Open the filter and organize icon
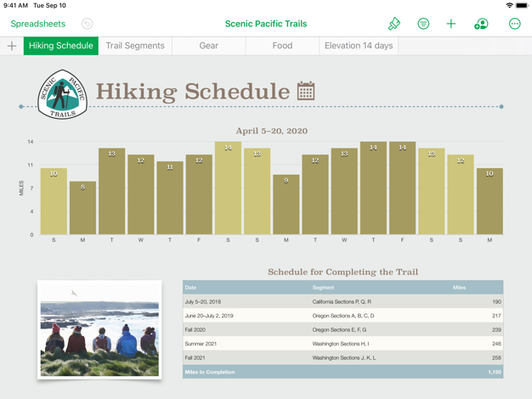532x399 pixels. pos(423,24)
